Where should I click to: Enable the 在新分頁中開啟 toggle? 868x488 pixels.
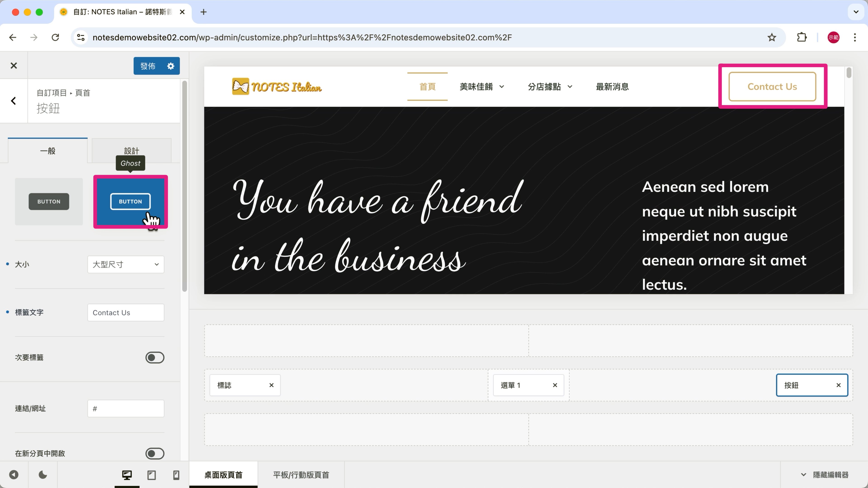155,453
